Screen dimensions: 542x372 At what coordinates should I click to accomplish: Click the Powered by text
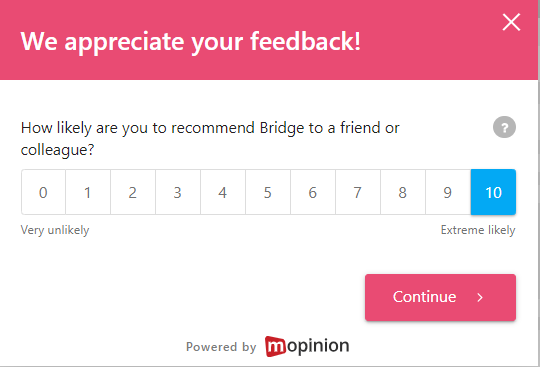[221, 347]
